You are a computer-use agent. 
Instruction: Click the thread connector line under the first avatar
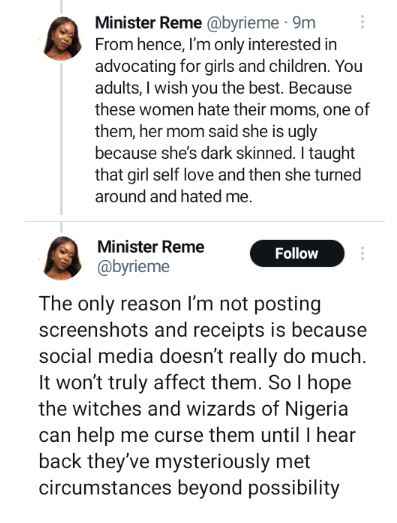click(x=61, y=137)
